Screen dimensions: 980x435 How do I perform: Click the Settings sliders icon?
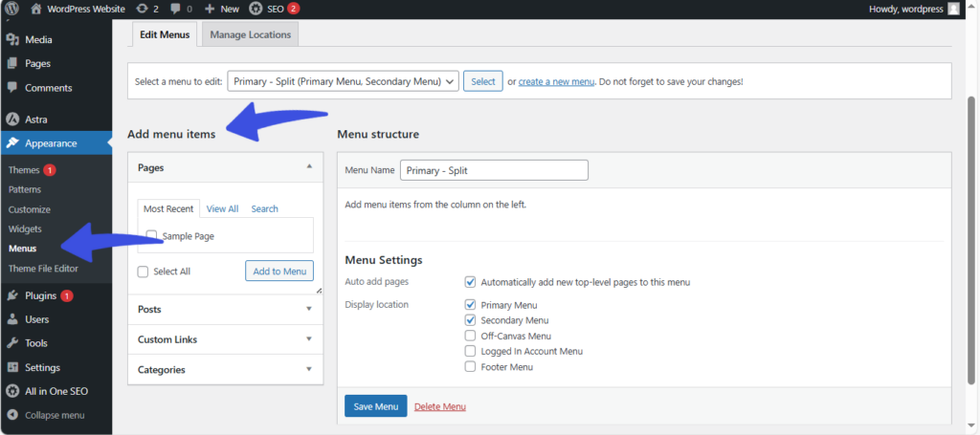pyautogui.click(x=11, y=367)
